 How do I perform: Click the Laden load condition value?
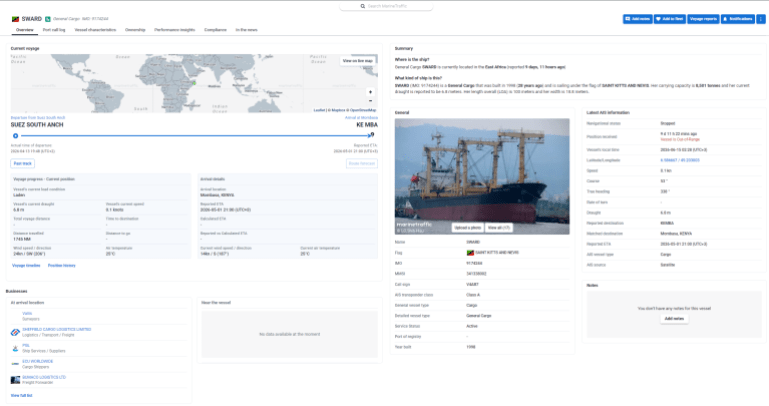tap(19, 195)
